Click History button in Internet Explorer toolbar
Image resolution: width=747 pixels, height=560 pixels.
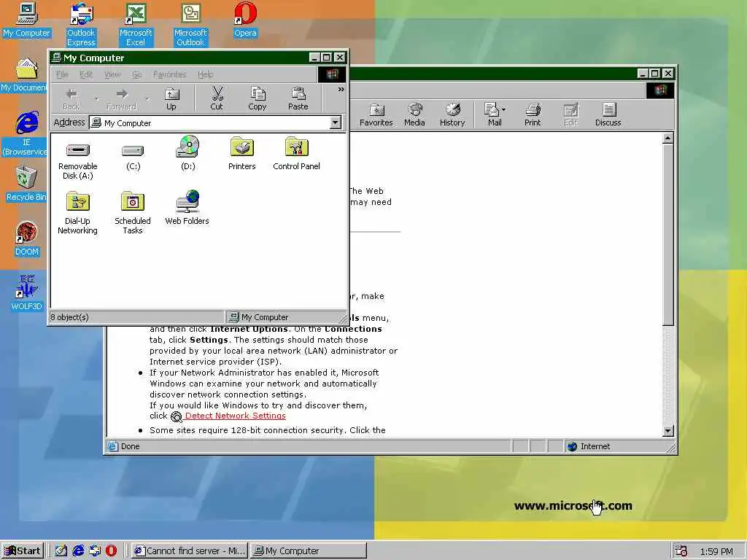452,115
